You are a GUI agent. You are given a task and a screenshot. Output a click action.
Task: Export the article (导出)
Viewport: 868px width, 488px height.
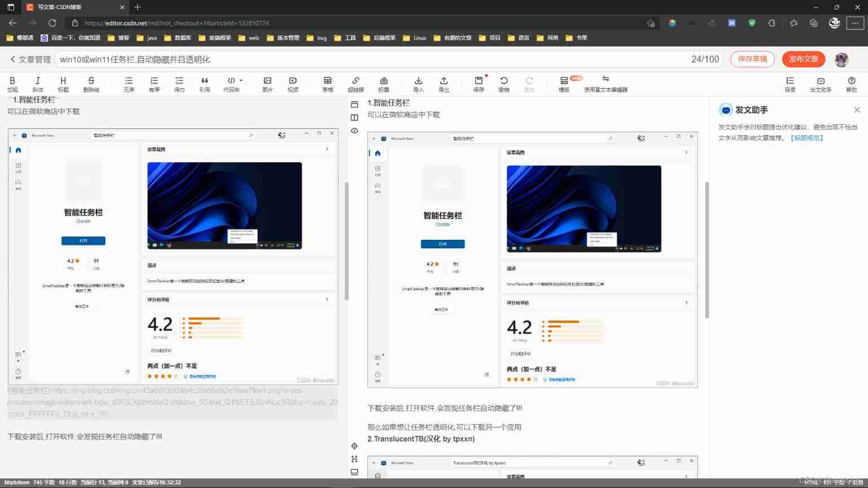coord(444,84)
